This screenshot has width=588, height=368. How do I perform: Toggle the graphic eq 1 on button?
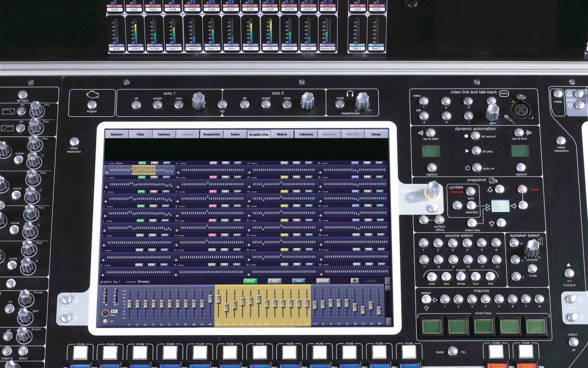(105, 321)
